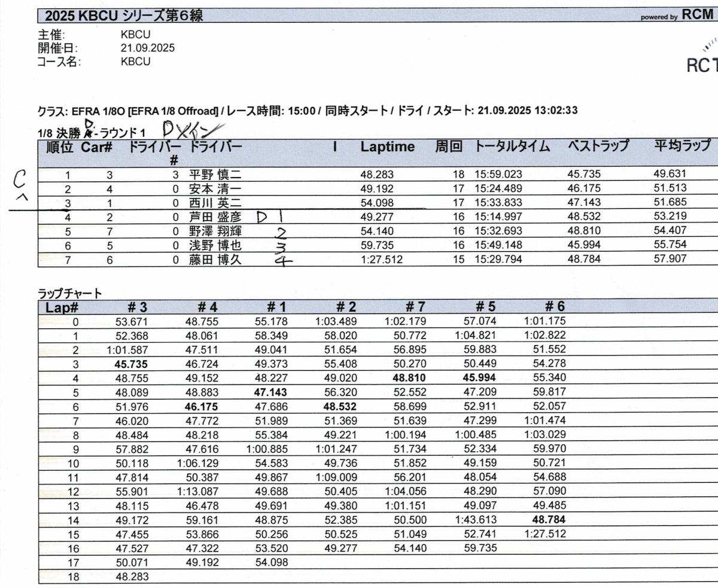Select driver name 平野 慎二

(x=215, y=175)
